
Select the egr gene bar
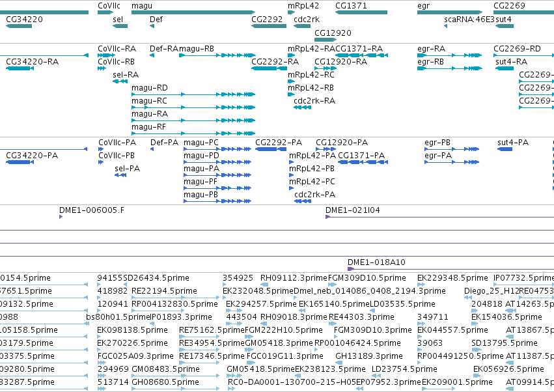450,12
